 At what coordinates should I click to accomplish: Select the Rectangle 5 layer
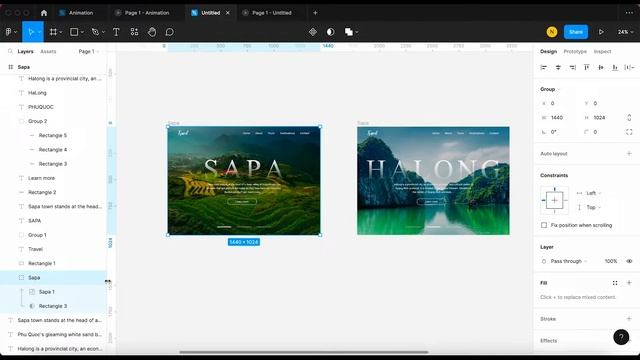pos(53,136)
